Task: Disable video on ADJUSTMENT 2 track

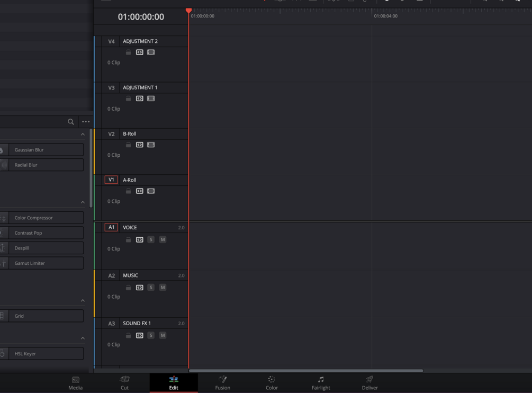Action: (x=151, y=52)
